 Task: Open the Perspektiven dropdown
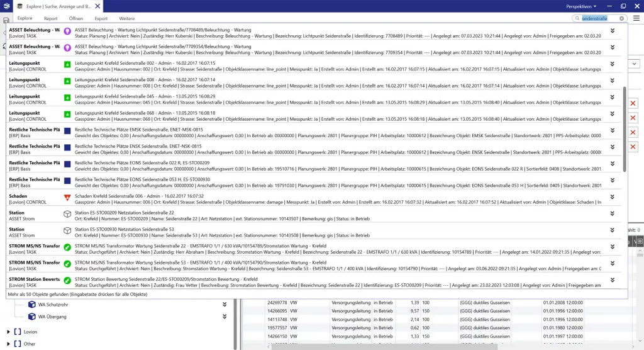(581, 6)
